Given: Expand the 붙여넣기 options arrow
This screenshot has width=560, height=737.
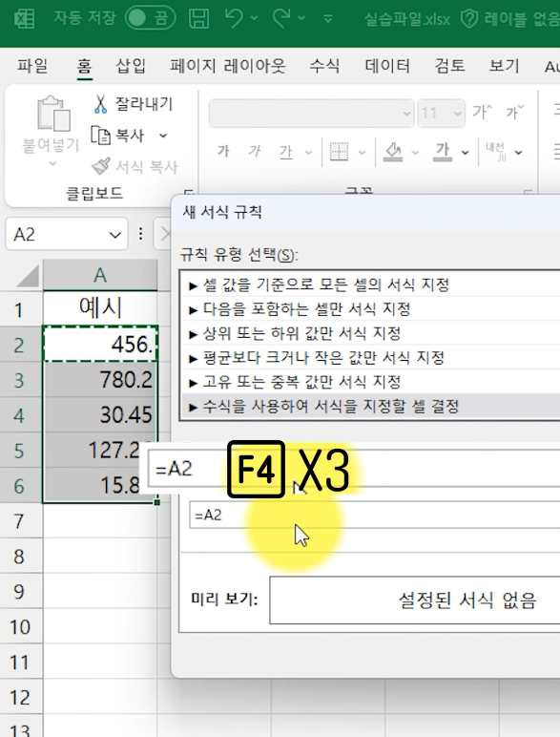Looking at the screenshot, I should click(x=52, y=163).
